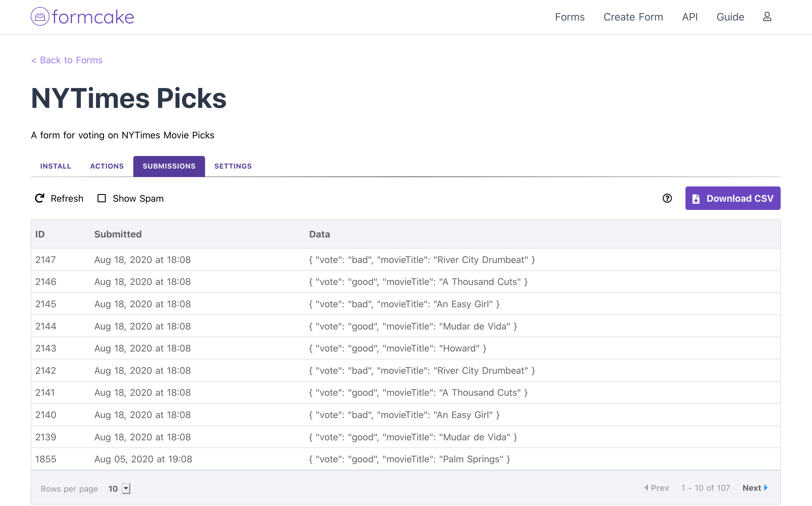
Task: Select submission ID 2139
Action: [x=46, y=437]
